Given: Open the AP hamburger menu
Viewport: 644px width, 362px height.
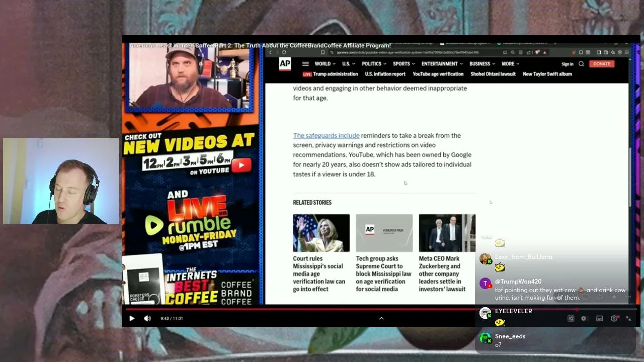Looking at the screenshot, I should click(305, 64).
